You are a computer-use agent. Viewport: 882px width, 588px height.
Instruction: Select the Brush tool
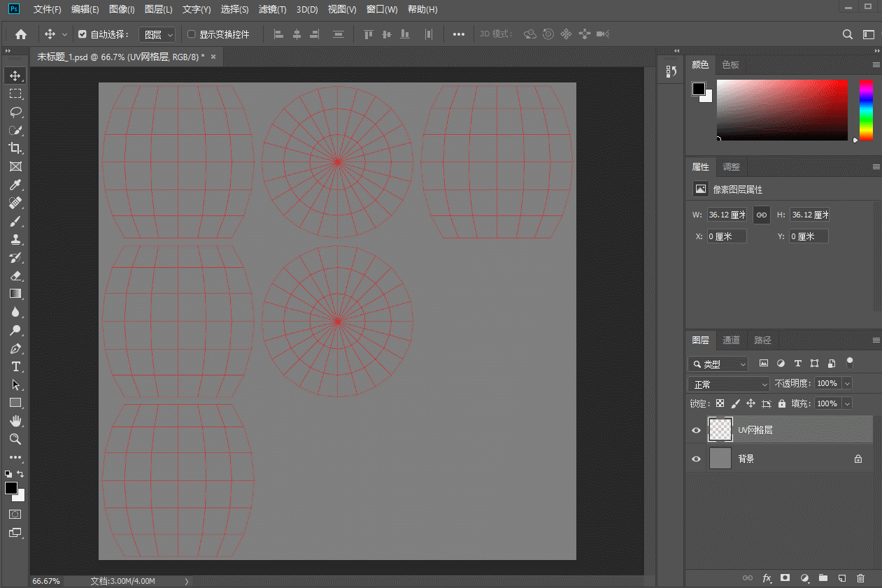(15, 221)
